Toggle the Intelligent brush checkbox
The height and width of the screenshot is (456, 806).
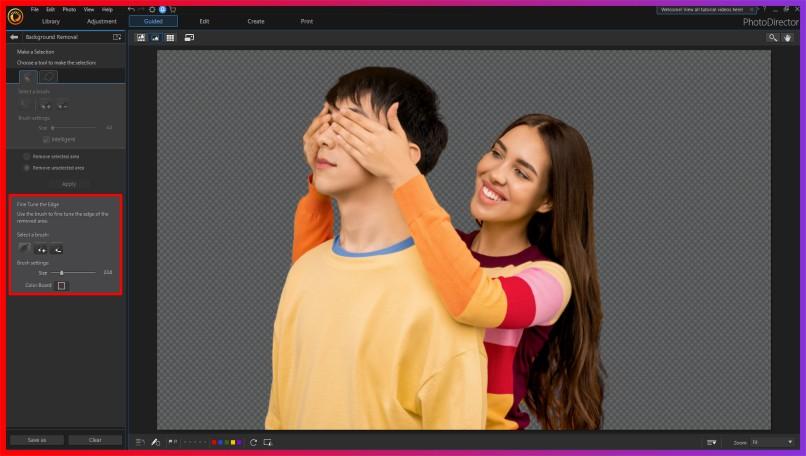click(46, 139)
